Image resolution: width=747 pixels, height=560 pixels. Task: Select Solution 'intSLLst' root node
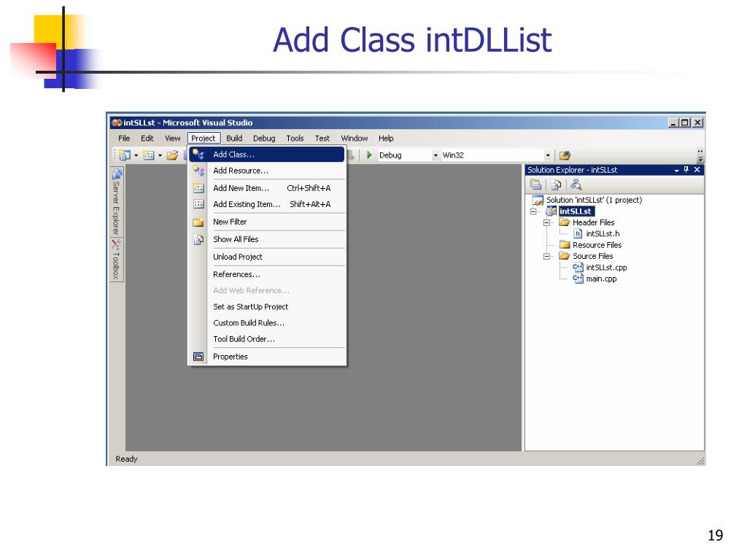pos(594,200)
